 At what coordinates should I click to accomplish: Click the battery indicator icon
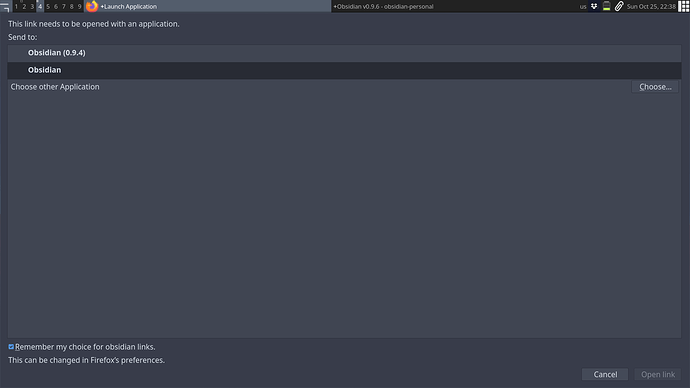click(606, 6)
